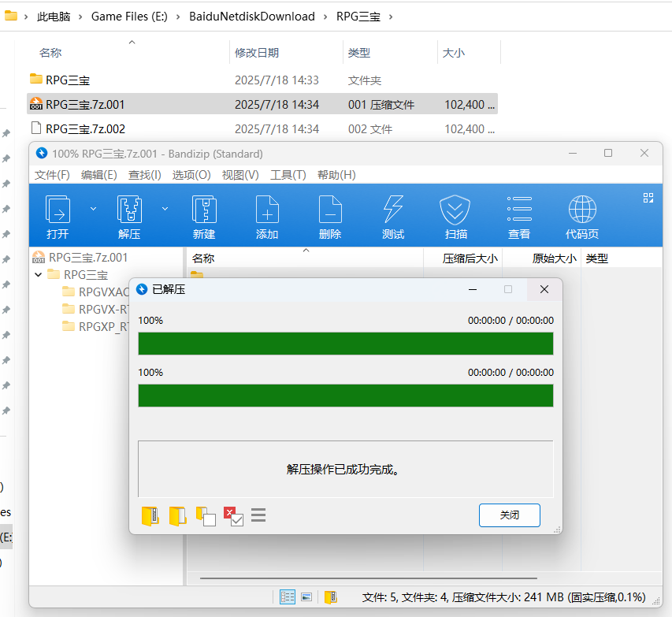672x617 pixels.
Task: Click folder icon at breadcrumb start
Action: [x=11, y=16]
